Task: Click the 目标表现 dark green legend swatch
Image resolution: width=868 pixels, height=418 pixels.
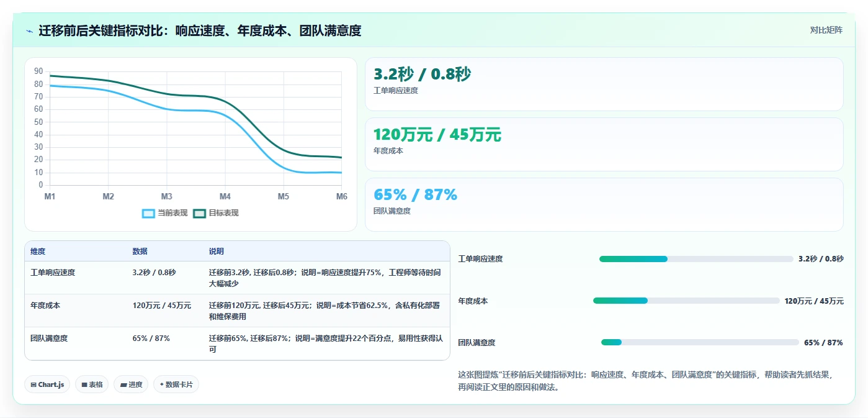Action: (x=199, y=213)
